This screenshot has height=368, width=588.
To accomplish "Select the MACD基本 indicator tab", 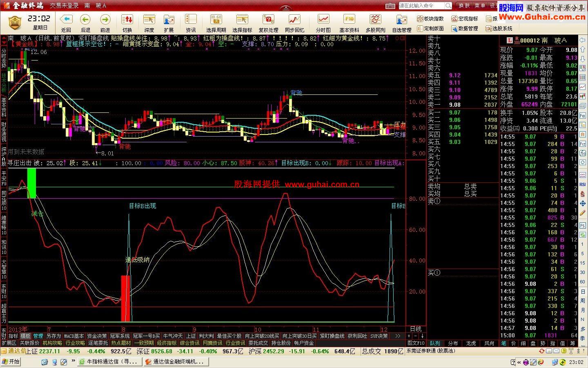I will 74,336.
